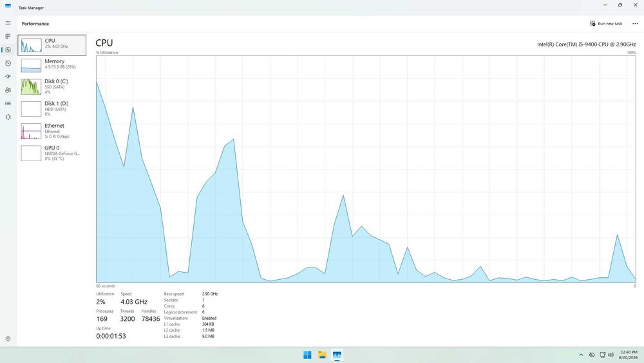The width and height of the screenshot is (644, 363).
Task: Restore down the Task Manager window
Action: 620,5
